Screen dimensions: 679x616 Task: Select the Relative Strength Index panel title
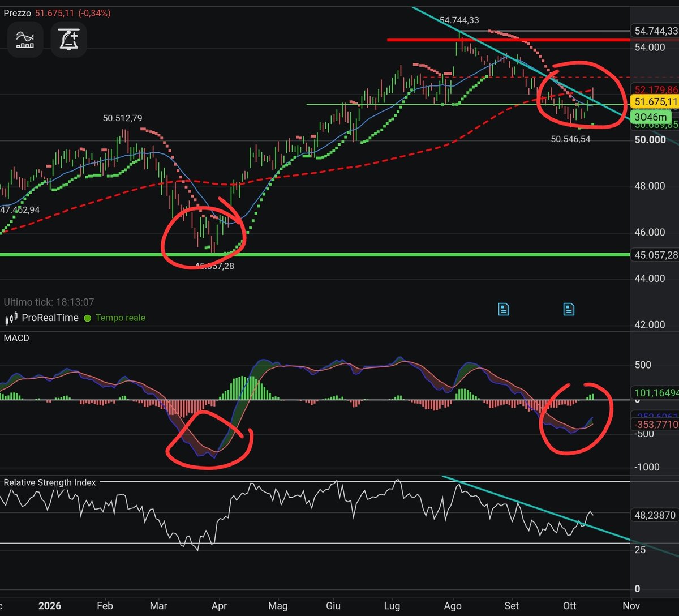tap(50, 482)
